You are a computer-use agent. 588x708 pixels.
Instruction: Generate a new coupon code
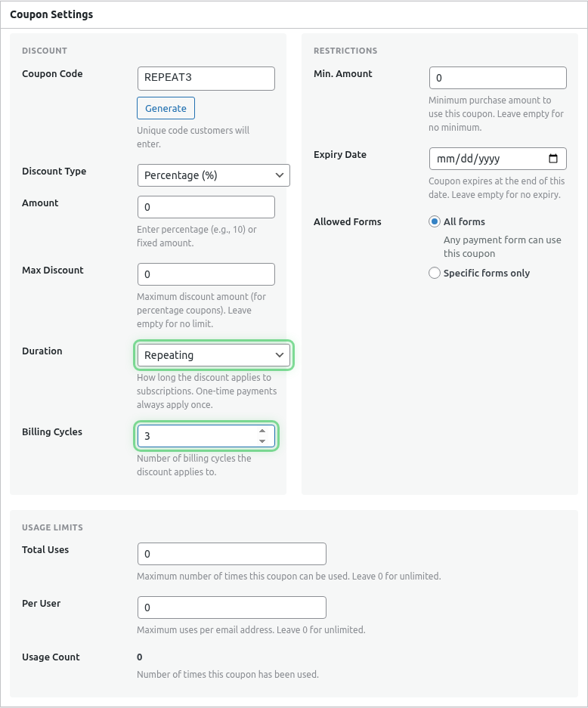pos(166,107)
